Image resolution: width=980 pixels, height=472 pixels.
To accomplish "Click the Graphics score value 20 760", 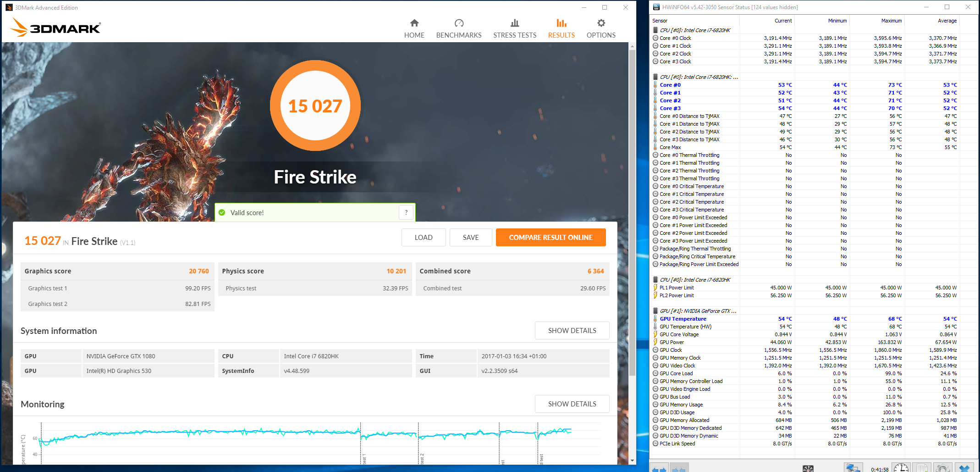I will [x=198, y=271].
